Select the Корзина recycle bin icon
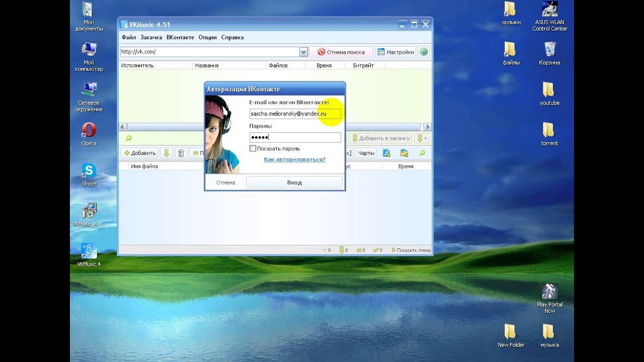The image size is (644, 362). tap(549, 54)
